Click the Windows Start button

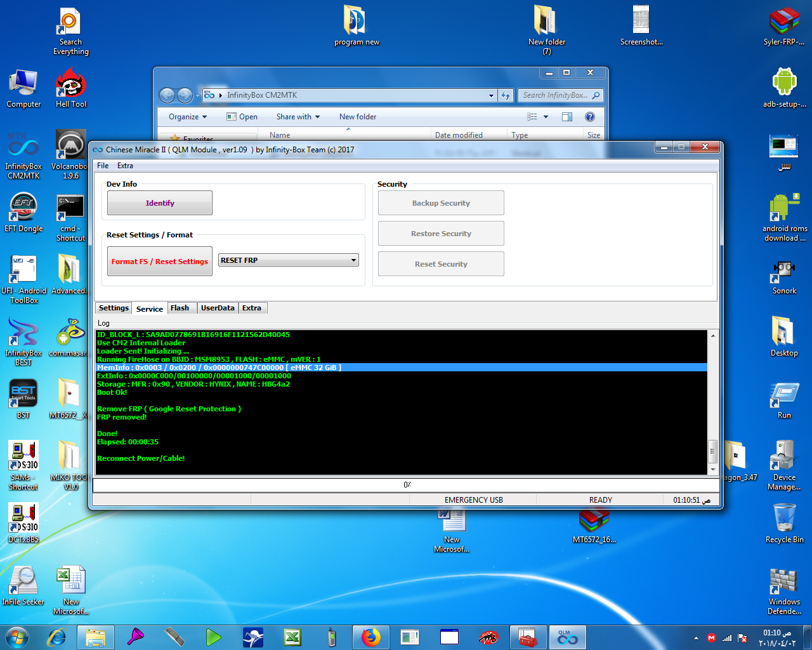pos(17,637)
